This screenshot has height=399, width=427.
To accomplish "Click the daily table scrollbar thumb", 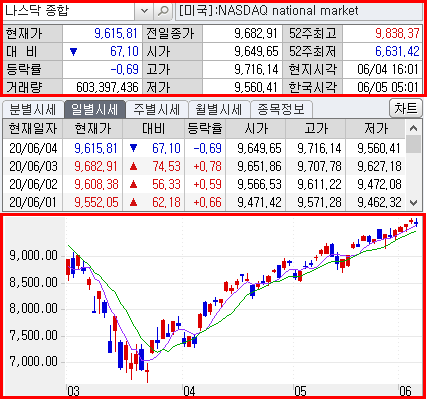I will click(x=413, y=144).
